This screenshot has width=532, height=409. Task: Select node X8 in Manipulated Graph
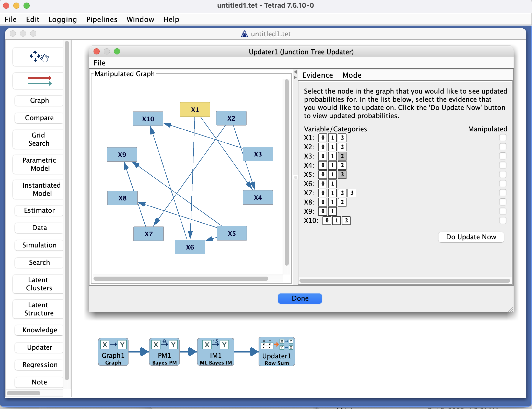pyautogui.click(x=122, y=198)
